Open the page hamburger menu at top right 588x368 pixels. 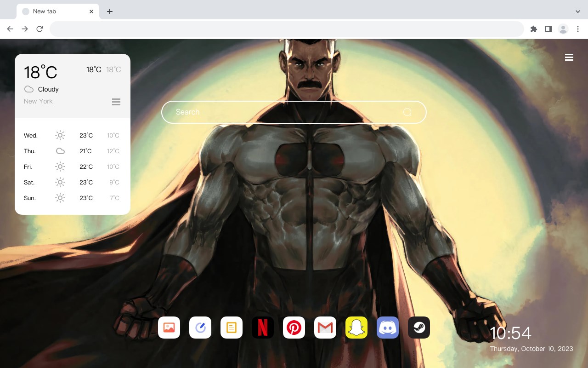[569, 57]
